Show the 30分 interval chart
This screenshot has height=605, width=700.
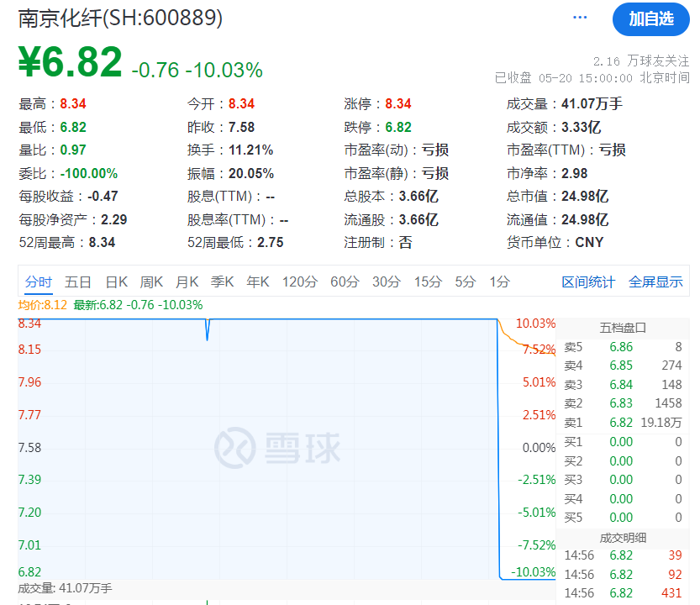click(387, 281)
